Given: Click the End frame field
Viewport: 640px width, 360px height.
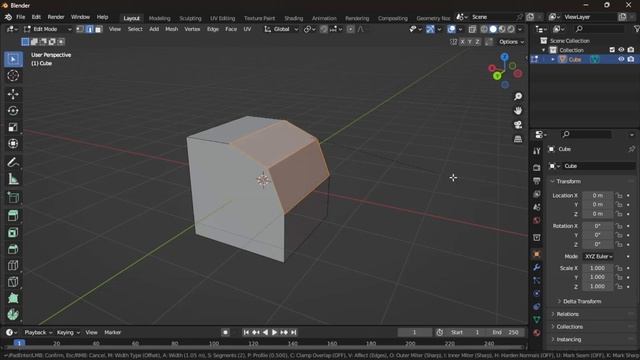Looking at the screenshot, I should tap(506, 332).
